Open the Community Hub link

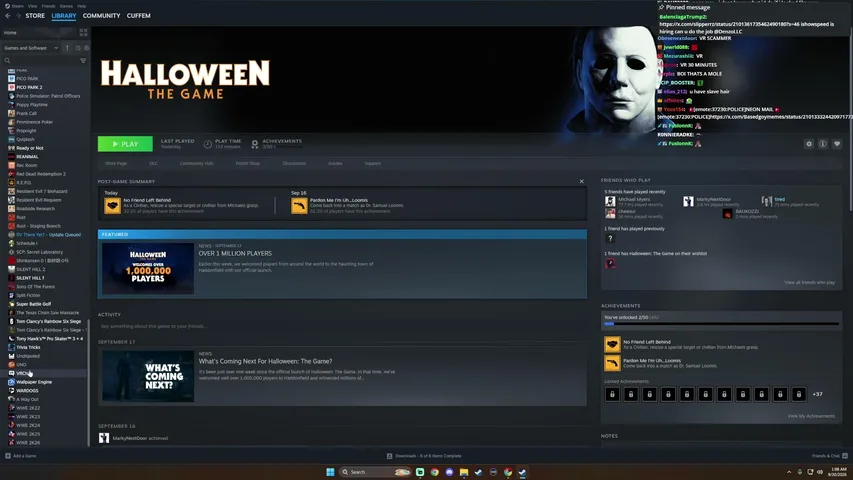(x=196, y=163)
